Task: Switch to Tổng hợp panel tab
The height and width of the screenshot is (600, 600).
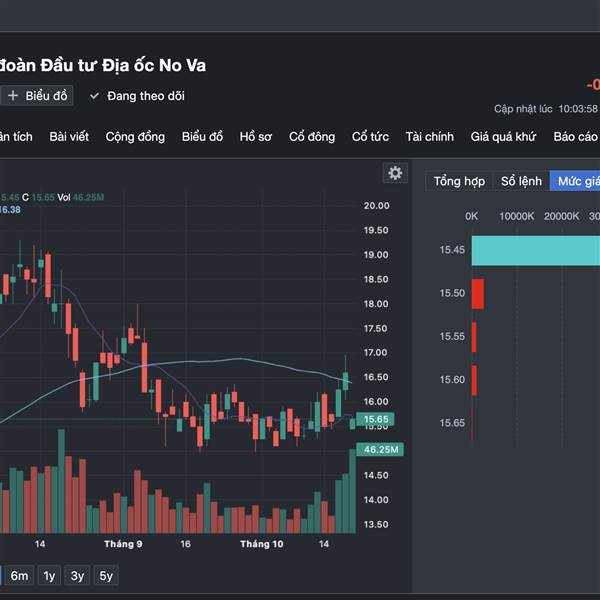Action: pos(459,181)
